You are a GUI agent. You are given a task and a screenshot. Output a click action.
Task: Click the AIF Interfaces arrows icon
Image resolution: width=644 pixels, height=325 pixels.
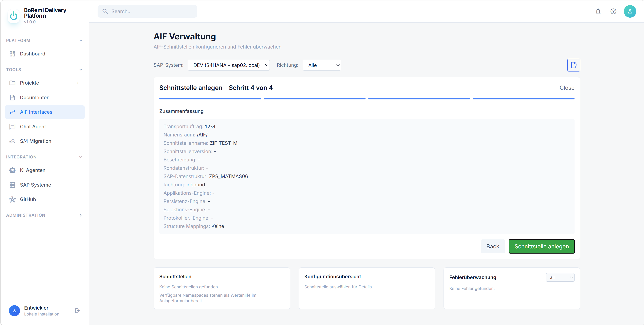point(12,112)
